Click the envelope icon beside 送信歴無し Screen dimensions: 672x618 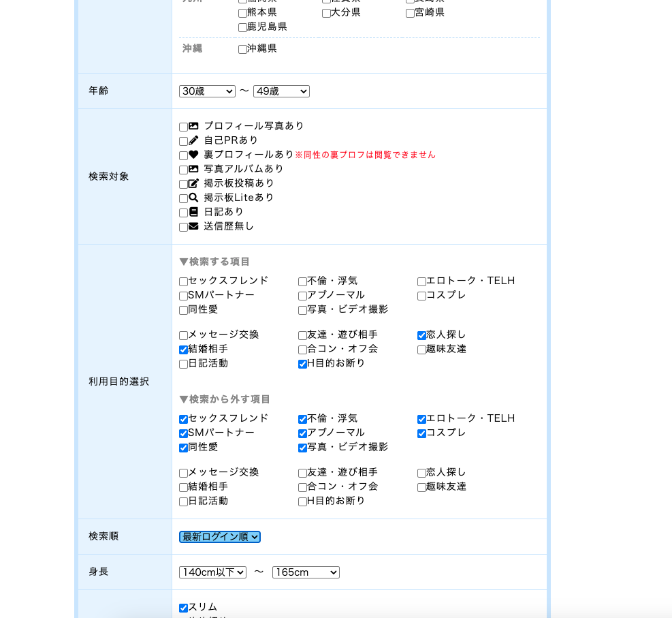tap(194, 226)
